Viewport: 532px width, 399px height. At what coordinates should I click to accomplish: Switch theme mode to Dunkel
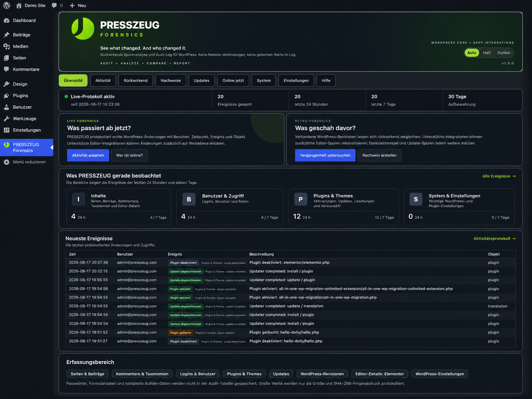pyautogui.click(x=504, y=53)
